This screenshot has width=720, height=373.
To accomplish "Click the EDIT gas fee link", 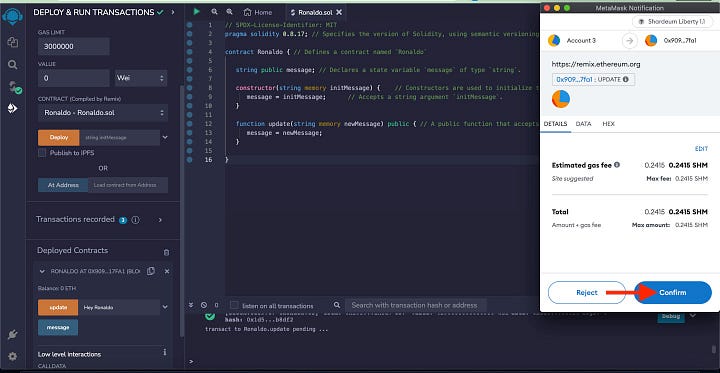I will (x=701, y=149).
